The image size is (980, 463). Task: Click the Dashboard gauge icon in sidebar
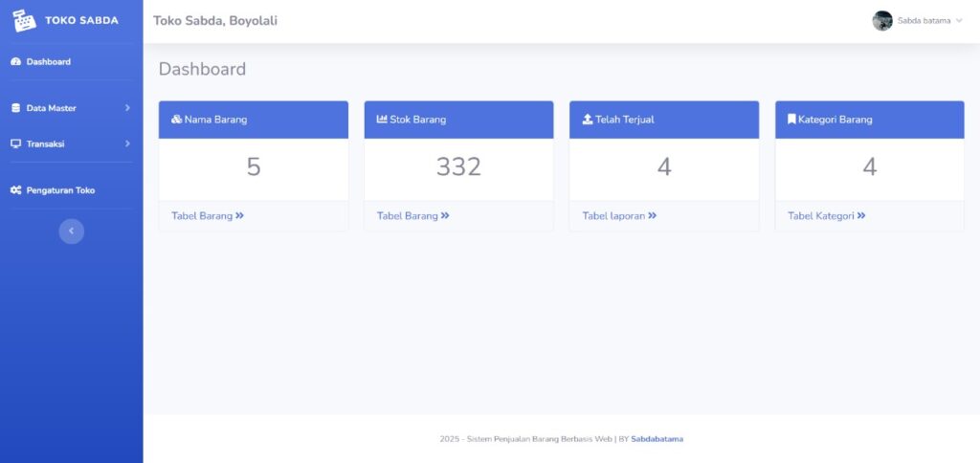pos(15,62)
